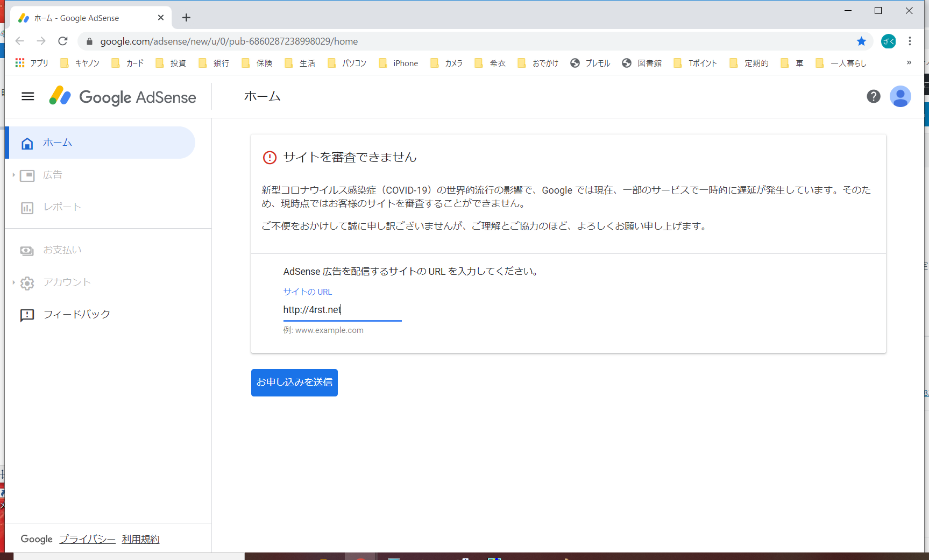Open the カード bookmark folder

click(x=127, y=63)
